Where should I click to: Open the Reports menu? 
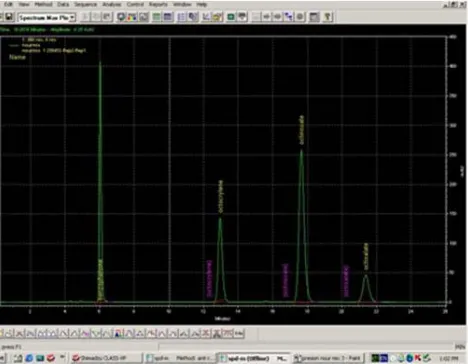[158, 4]
